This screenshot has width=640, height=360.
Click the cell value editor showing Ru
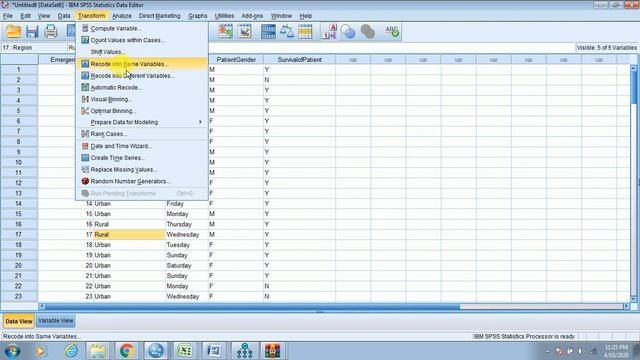pyautogui.click(x=72, y=48)
